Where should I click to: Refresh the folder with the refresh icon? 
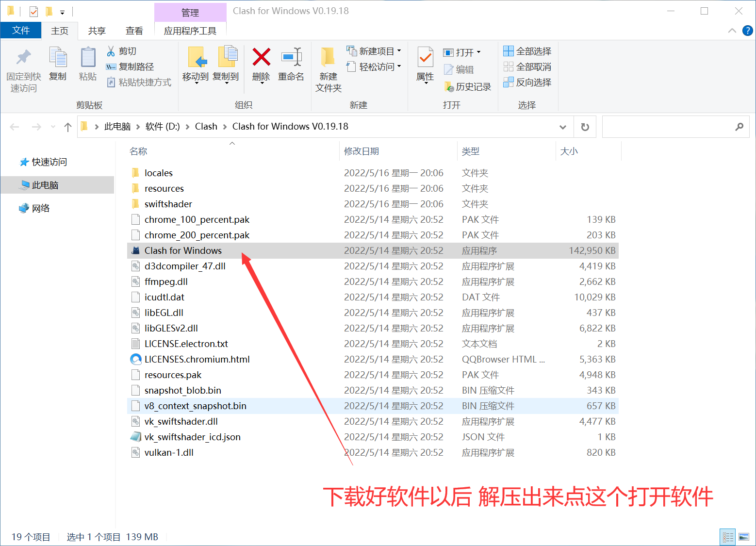pyautogui.click(x=585, y=127)
